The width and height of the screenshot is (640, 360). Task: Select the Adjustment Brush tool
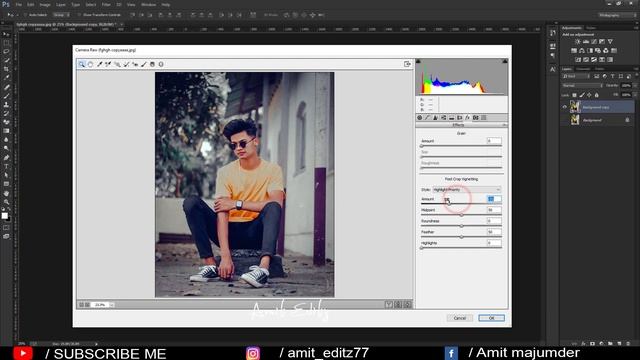pos(144,64)
